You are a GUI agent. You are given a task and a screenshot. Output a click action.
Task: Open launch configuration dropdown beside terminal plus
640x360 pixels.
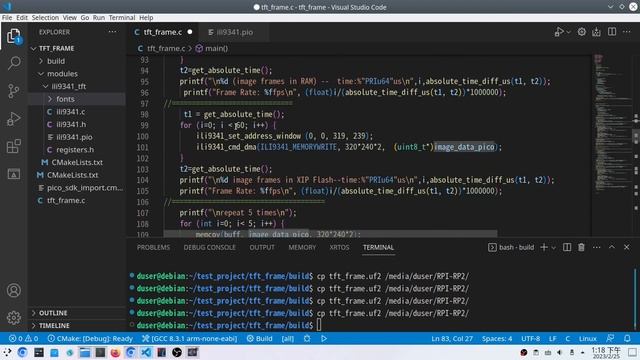[x=553, y=248]
